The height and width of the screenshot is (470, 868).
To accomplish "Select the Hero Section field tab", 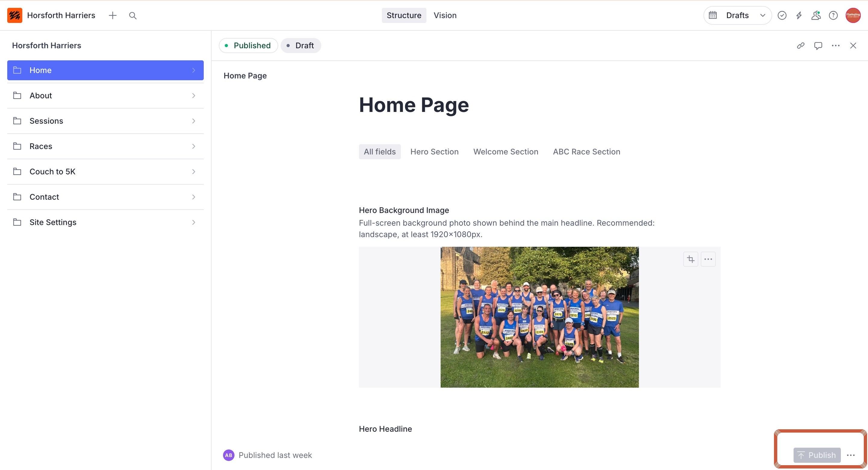I will click(434, 152).
